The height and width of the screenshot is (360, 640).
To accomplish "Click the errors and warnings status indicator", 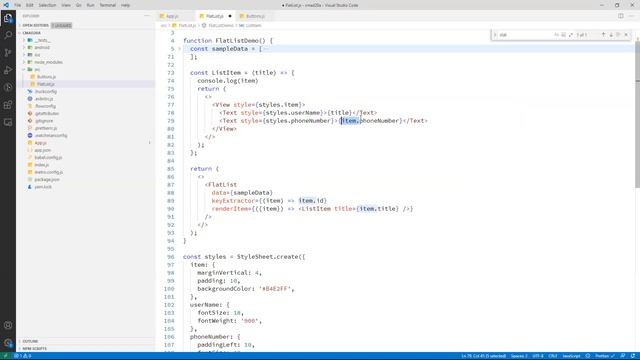I will click(x=23, y=356).
